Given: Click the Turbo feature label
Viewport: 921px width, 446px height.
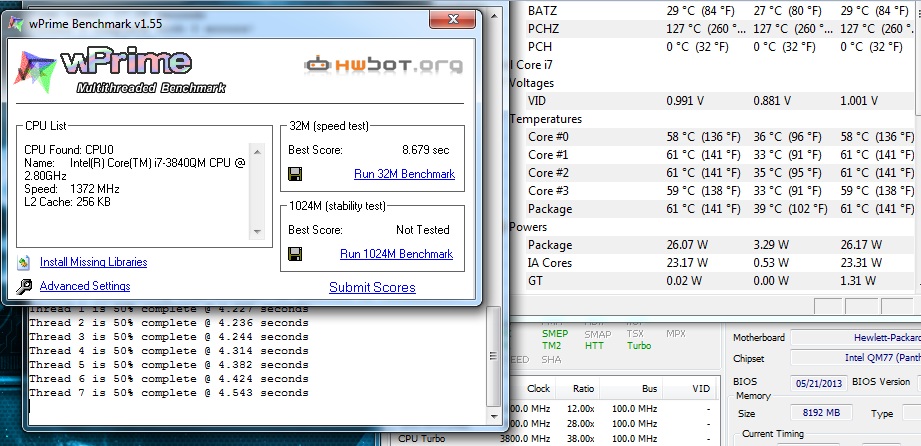Looking at the screenshot, I should [638, 346].
